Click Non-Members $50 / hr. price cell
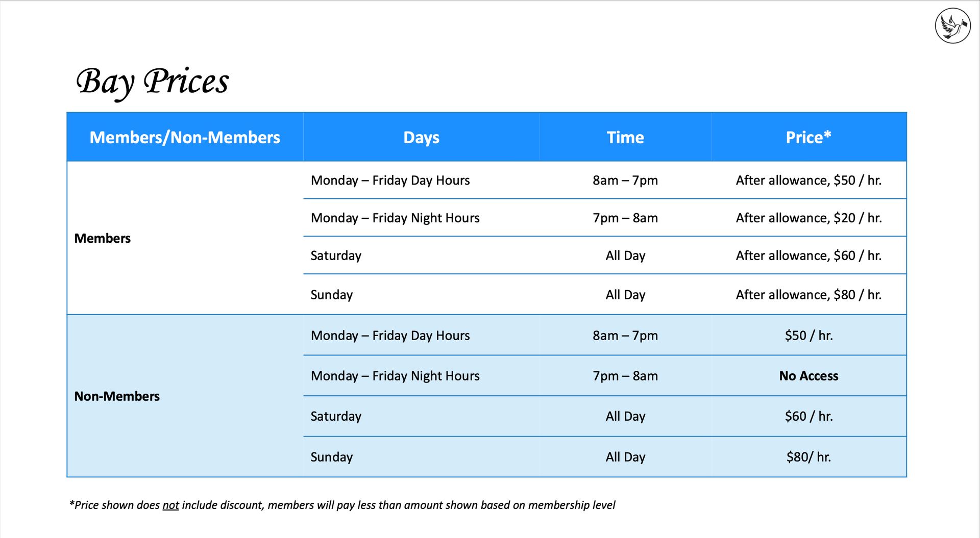The height and width of the screenshot is (538, 980). [808, 336]
